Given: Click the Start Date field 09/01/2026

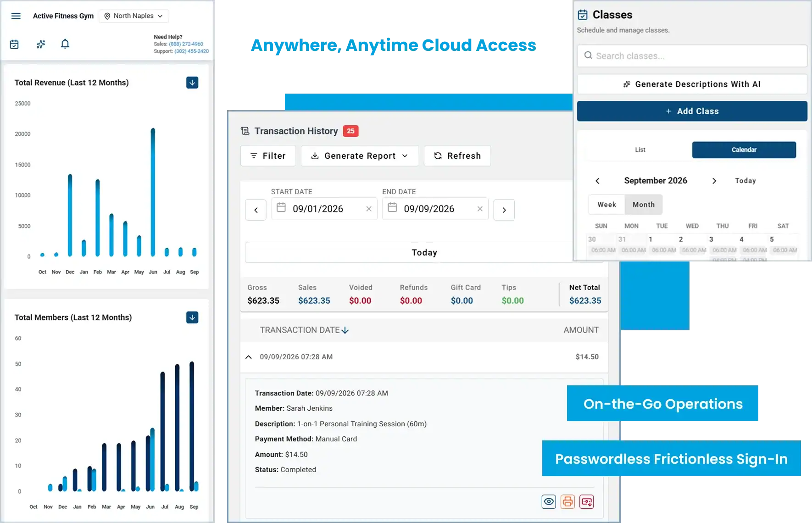Looking at the screenshot, I should click(x=324, y=209).
